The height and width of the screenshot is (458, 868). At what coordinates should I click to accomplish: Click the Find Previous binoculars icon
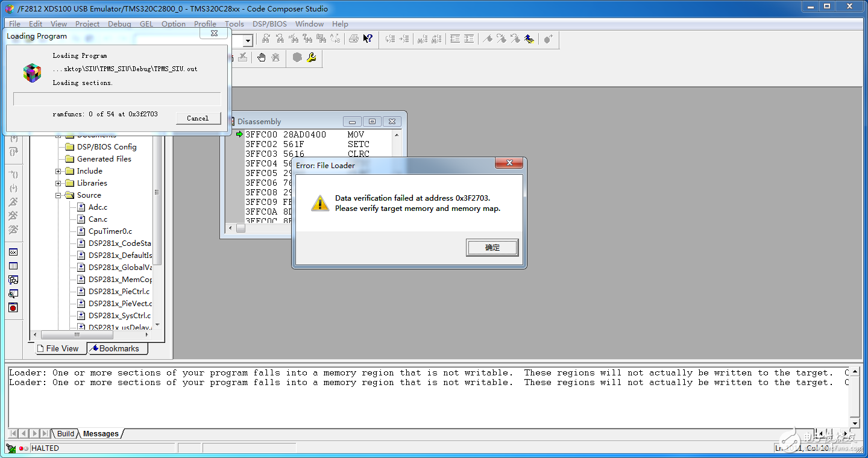click(x=280, y=39)
